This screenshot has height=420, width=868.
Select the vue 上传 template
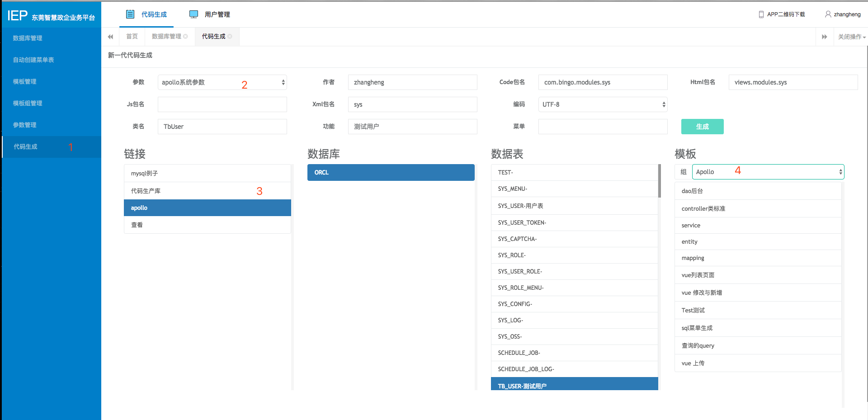(x=758, y=363)
